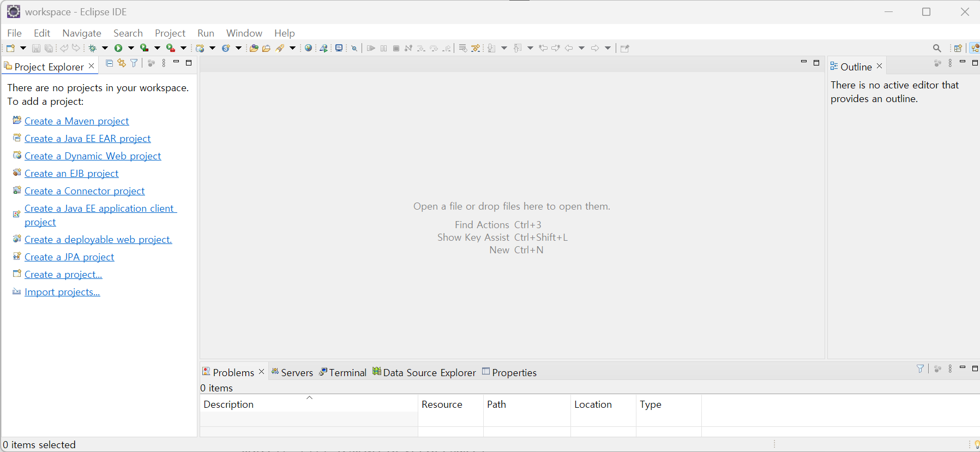Click the green bug Debug icon
The image size is (980, 452).
93,48
